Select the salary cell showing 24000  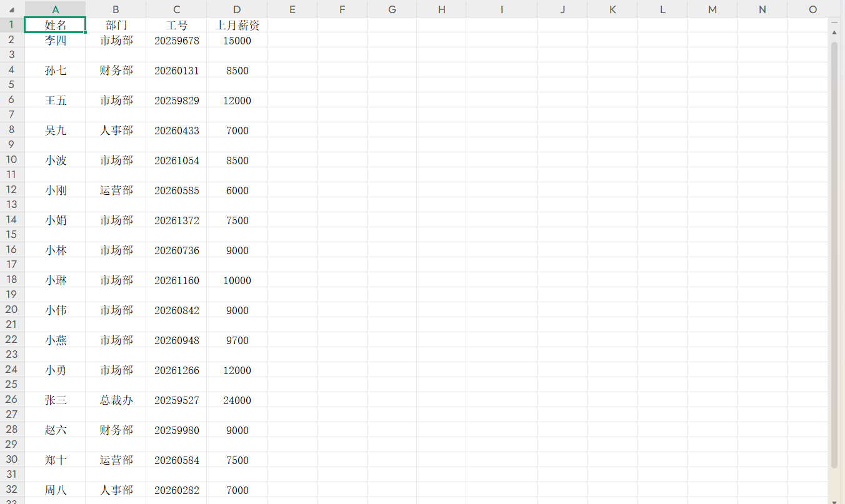(237, 400)
